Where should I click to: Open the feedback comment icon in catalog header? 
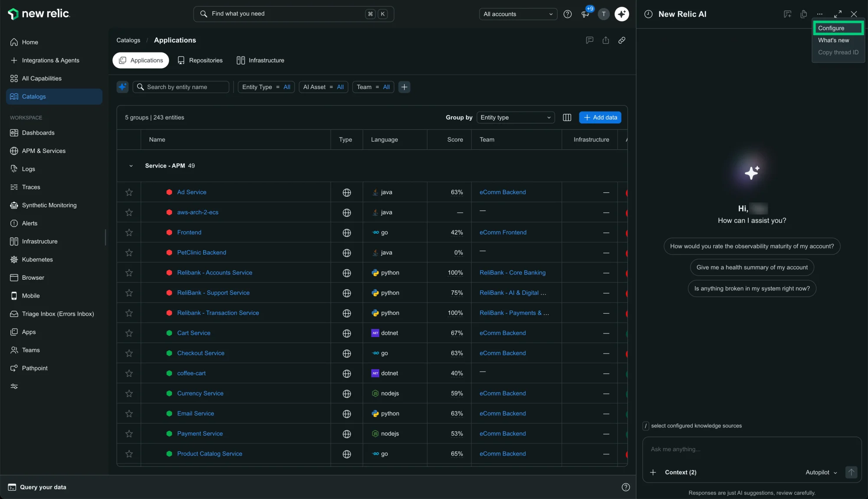[589, 40]
